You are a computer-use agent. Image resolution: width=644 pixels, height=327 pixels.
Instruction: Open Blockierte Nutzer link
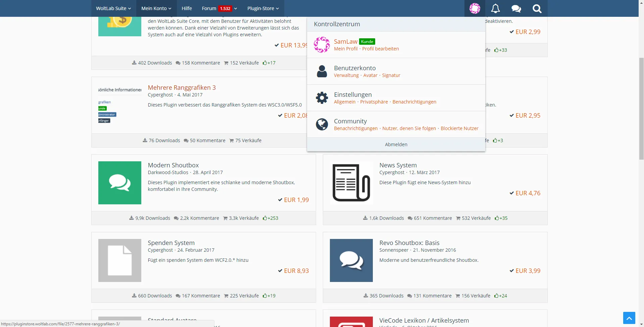pos(459,128)
